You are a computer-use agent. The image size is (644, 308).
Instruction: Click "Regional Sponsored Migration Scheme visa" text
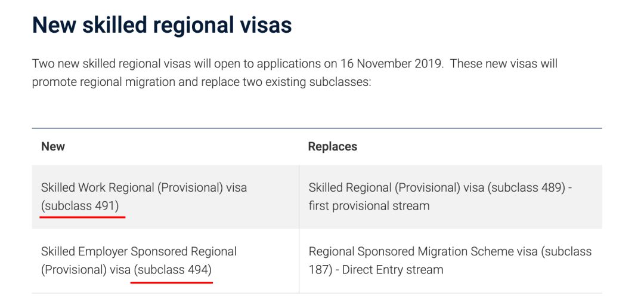(x=423, y=251)
